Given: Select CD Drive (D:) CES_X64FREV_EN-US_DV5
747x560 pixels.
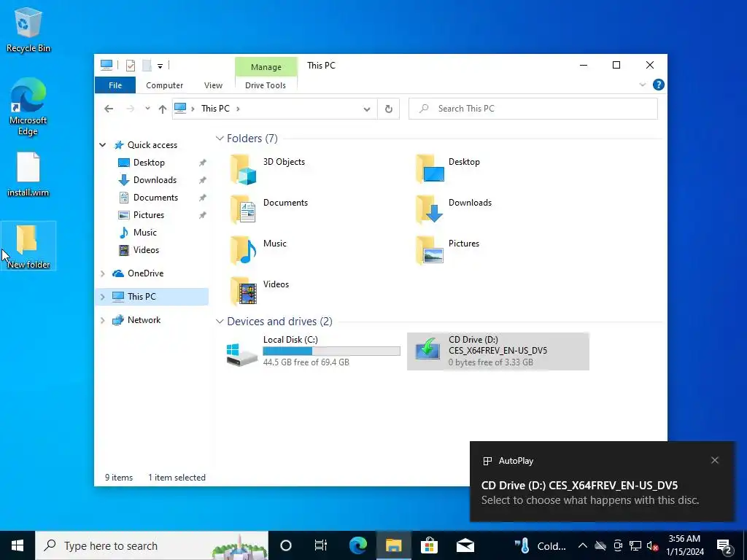Looking at the screenshot, I should pyautogui.click(x=498, y=351).
